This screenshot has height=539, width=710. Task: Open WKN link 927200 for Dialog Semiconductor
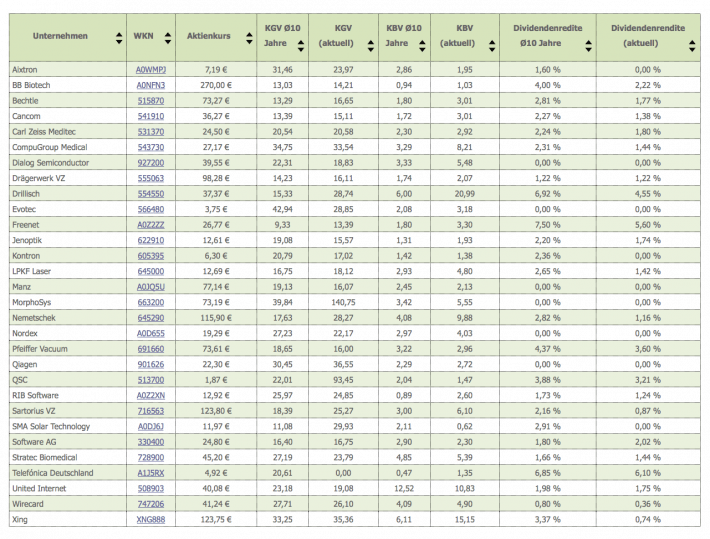(151, 163)
